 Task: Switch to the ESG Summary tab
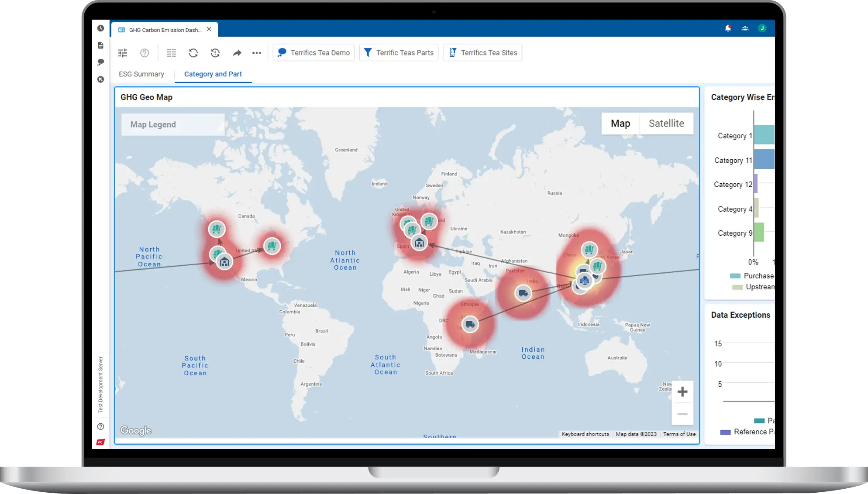[141, 74]
